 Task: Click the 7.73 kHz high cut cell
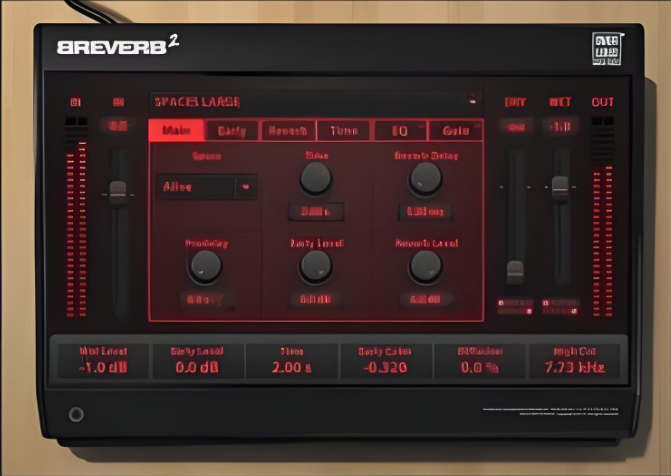[574, 360]
